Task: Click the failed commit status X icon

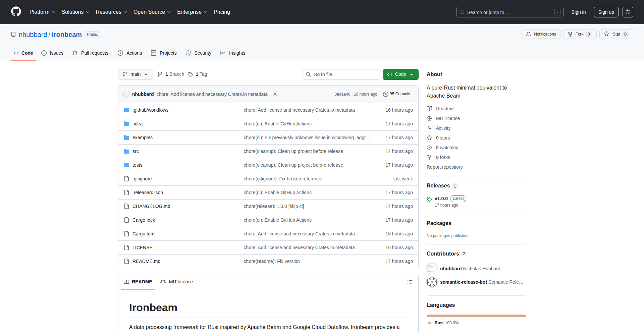Action: coord(275,94)
